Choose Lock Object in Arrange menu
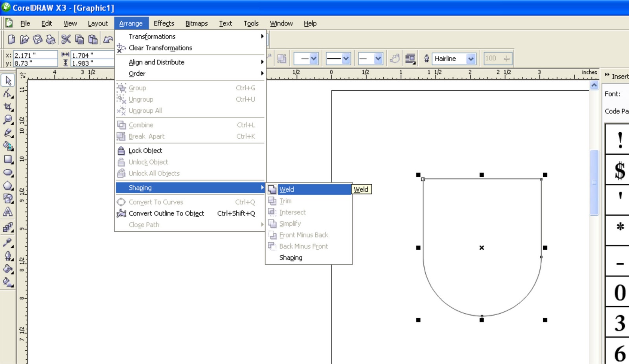629x364 pixels. (190, 150)
